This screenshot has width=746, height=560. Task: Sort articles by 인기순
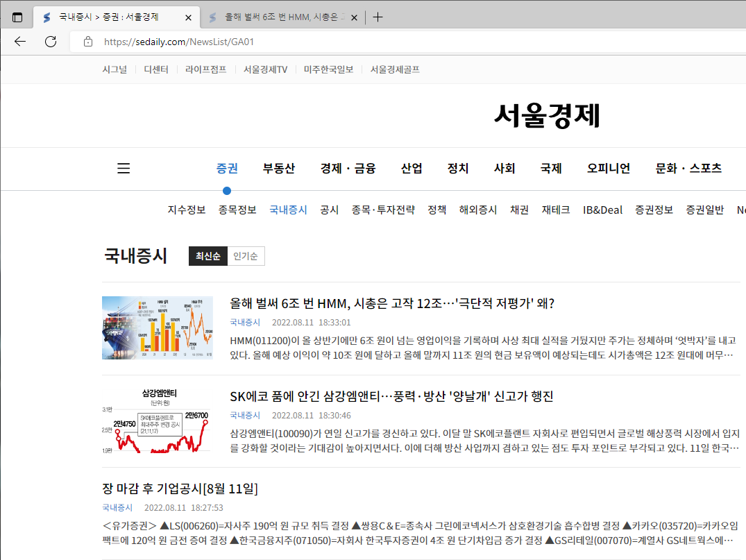point(246,256)
